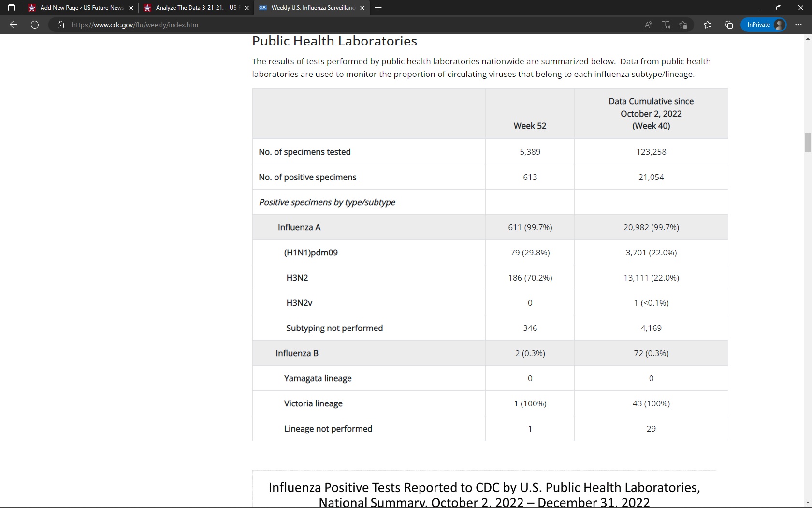
Task: Close the Add New Page tab
Action: pyautogui.click(x=131, y=8)
